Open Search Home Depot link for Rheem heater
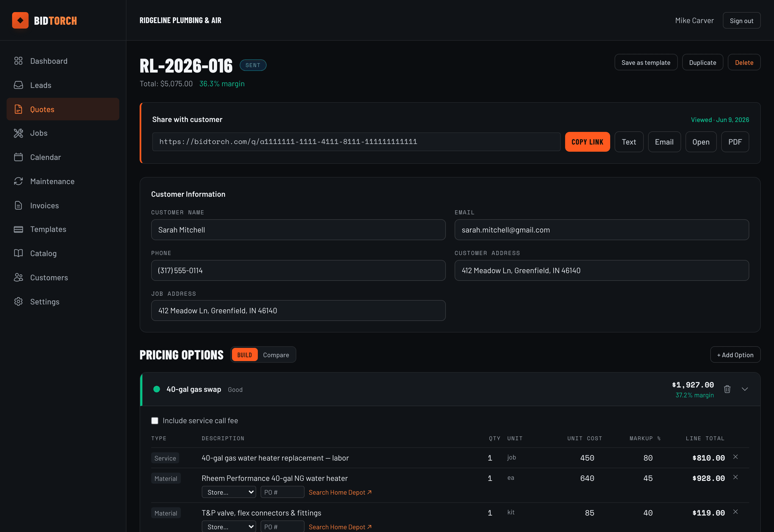The image size is (774, 532). 340,492
